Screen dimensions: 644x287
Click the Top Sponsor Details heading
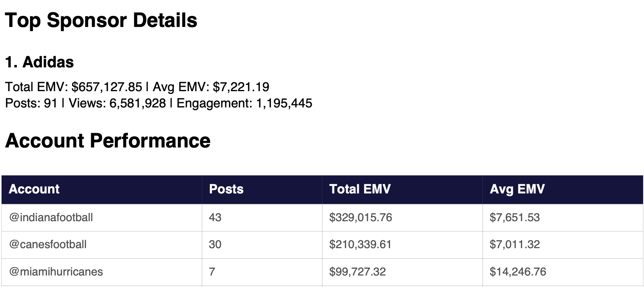(101, 20)
